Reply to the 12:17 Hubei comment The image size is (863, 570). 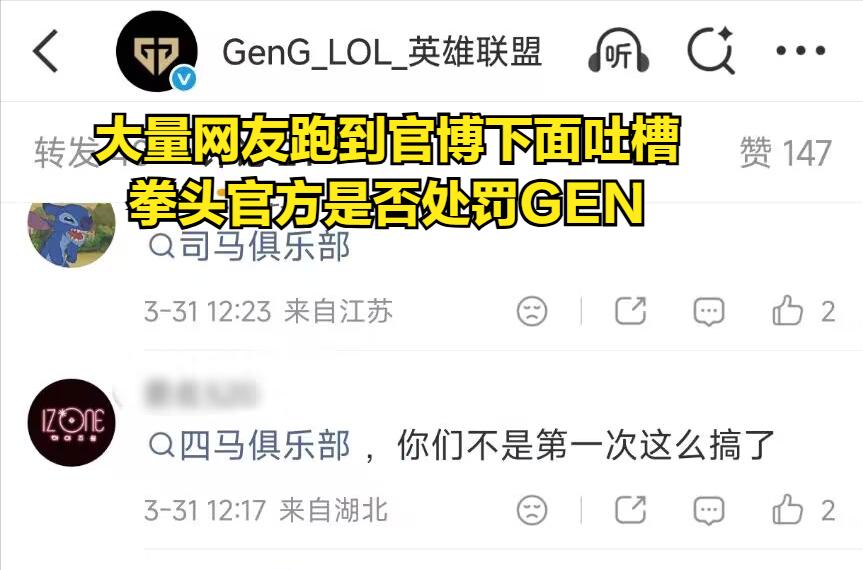pyautogui.click(x=709, y=511)
